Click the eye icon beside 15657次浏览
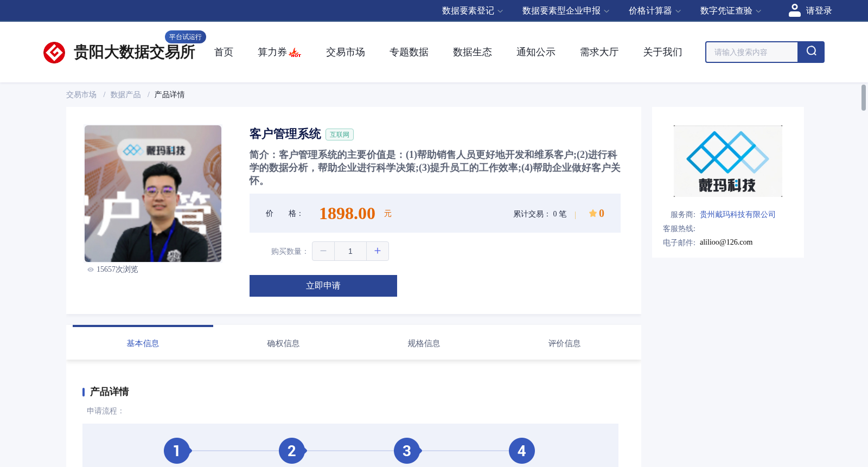The height and width of the screenshot is (467, 868). [x=91, y=270]
